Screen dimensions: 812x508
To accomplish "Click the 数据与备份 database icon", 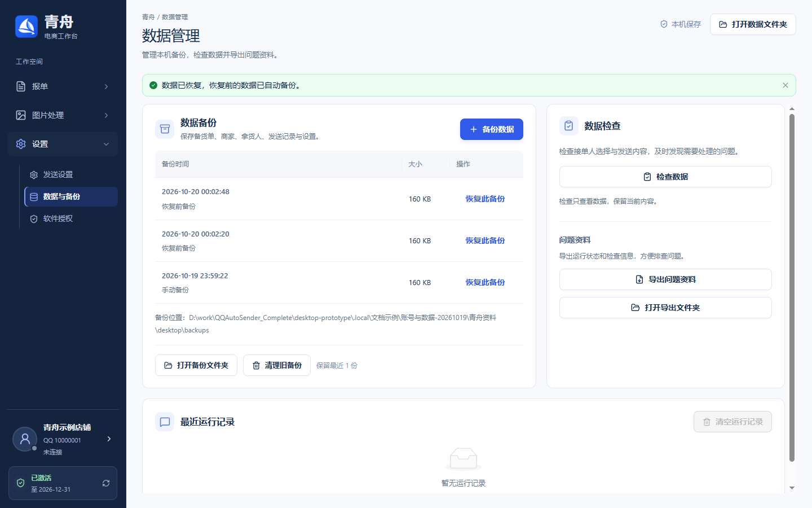I will point(34,197).
